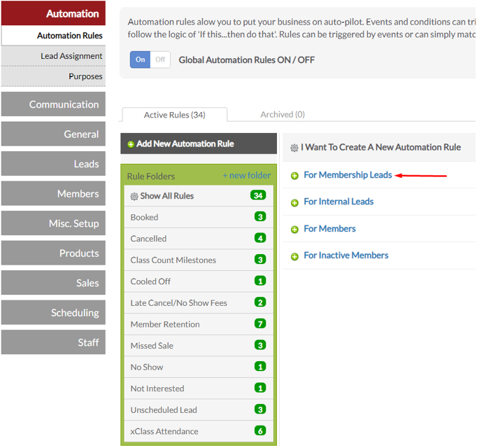Viewport: 477px width, 448px height.
Task: Click the I Want To Create A New Automation Rule heading
Action: point(381,147)
